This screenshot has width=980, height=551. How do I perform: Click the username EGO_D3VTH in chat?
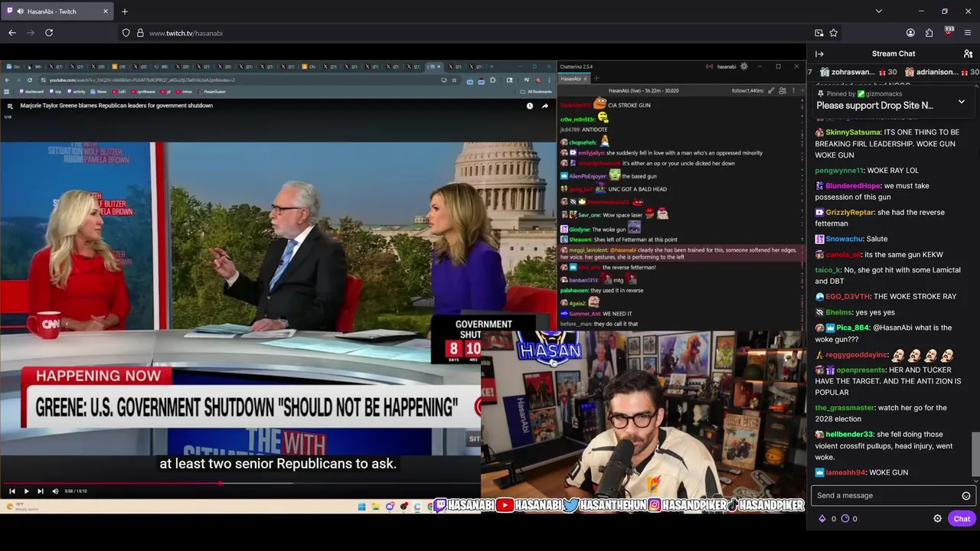pyautogui.click(x=848, y=297)
